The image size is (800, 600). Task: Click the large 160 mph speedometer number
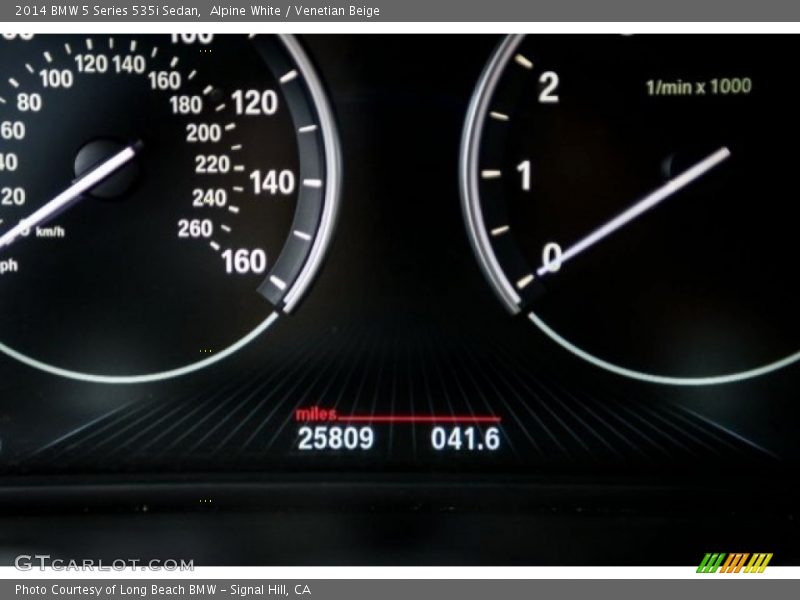click(244, 261)
